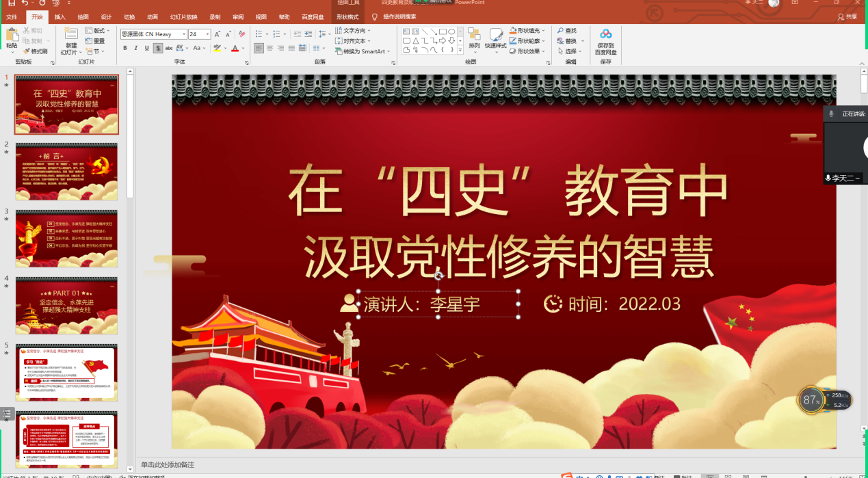Switch to the 切换 transitions tab
This screenshot has height=478, width=868.
coord(129,16)
